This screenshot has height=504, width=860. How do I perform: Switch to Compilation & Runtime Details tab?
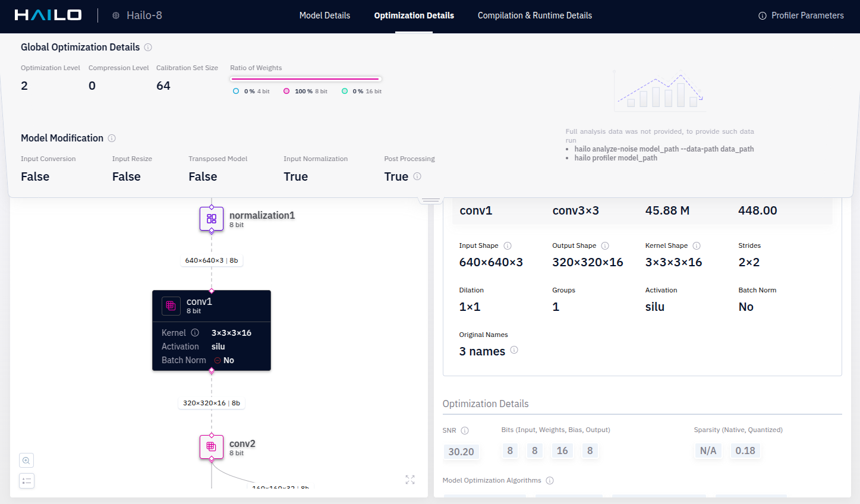[534, 15]
